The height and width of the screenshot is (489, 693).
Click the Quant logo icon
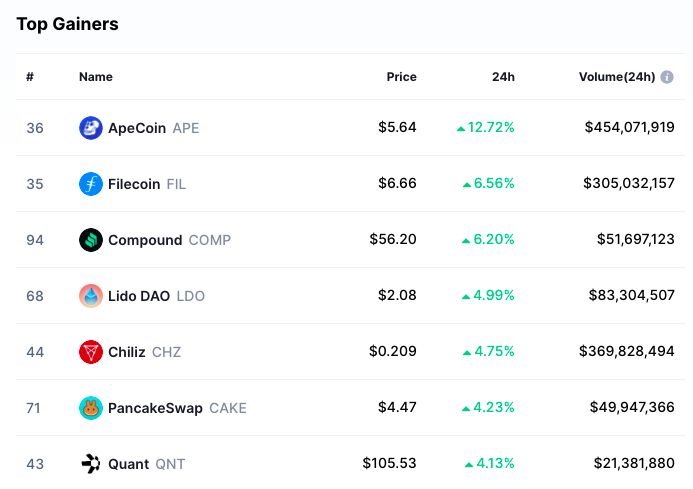pyautogui.click(x=91, y=464)
